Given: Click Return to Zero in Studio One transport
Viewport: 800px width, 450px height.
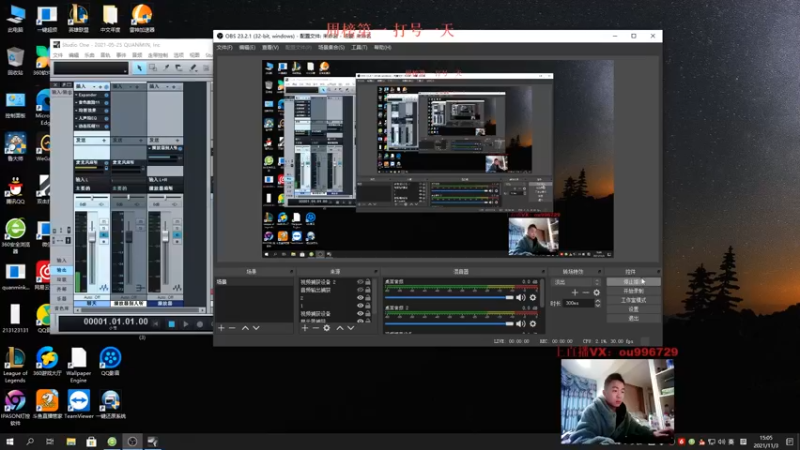Looking at the screenshot, I should [x=156, y=324].
